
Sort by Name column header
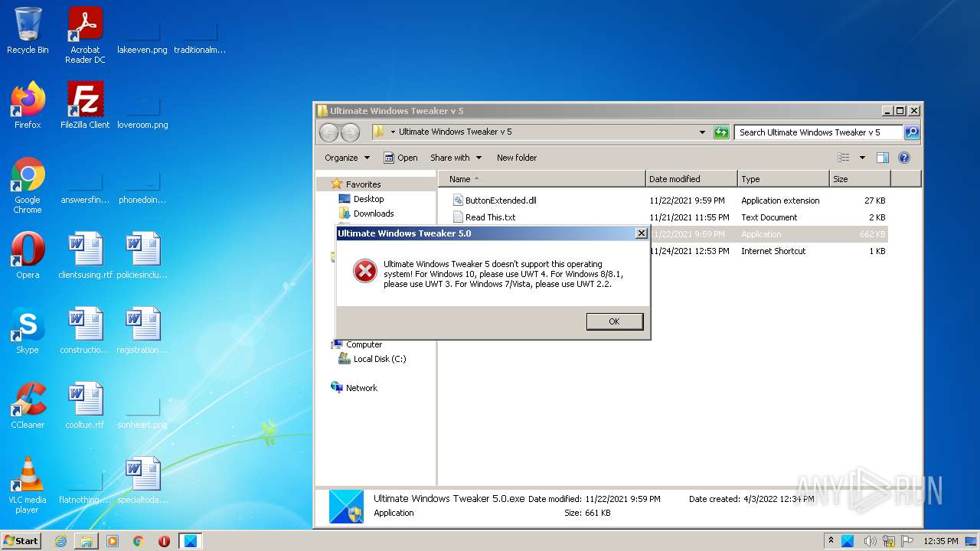[x=542, y=179]
